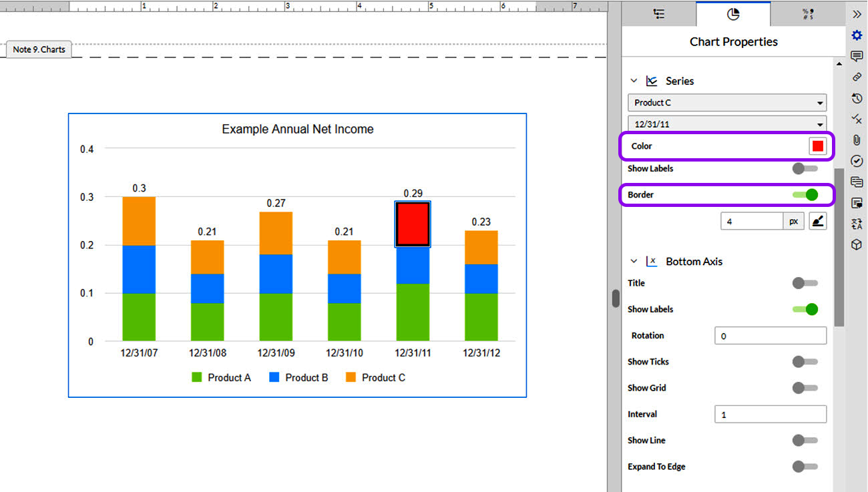Open version history via the clock icon
The width and height of the screenshot is (868, 492).
[857, 97]
